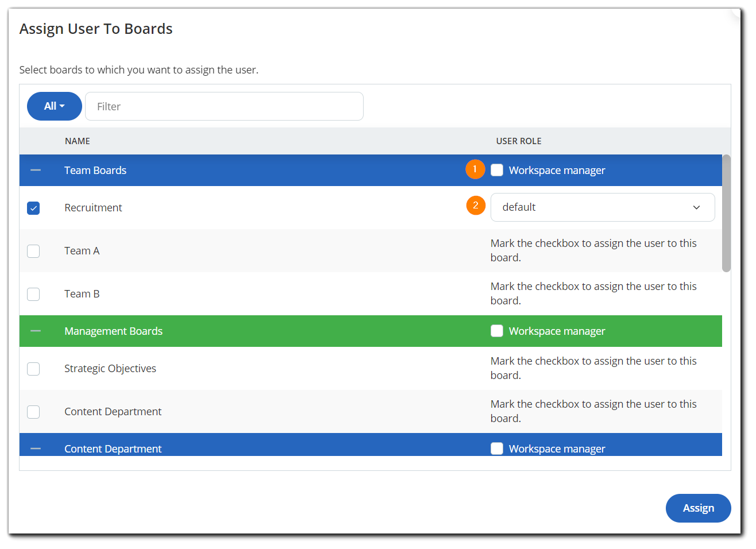This screenshot has width=756, height=549.
Task: Click Workspace manager label in Management Boards row
Action: coord(557,331)
